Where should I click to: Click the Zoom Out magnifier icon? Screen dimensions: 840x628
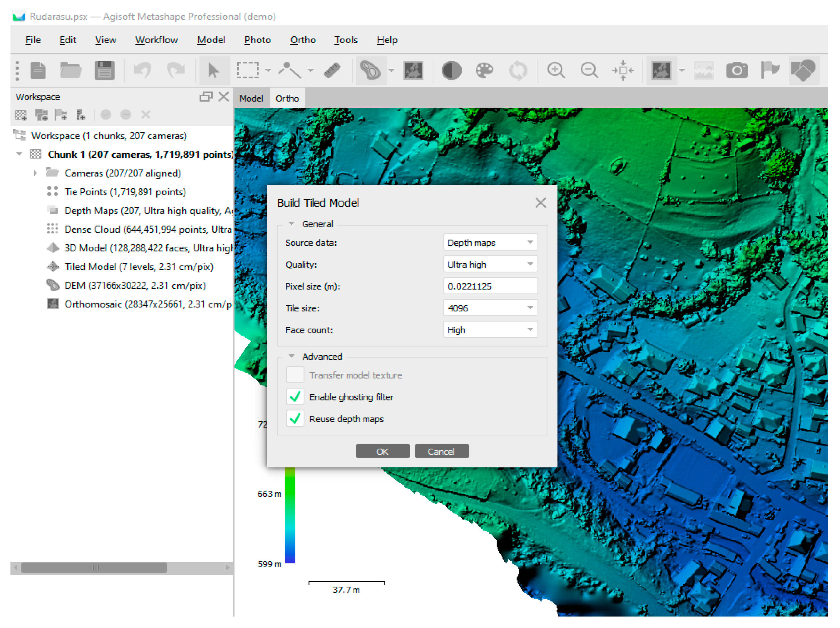tap(589, 70)
